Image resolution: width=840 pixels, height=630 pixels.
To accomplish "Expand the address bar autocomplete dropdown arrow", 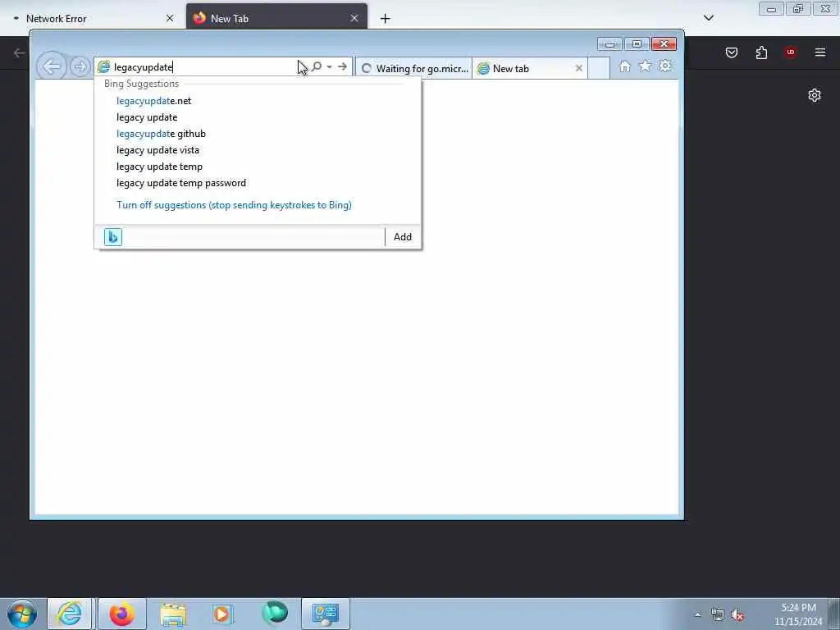I will (330, 67).
